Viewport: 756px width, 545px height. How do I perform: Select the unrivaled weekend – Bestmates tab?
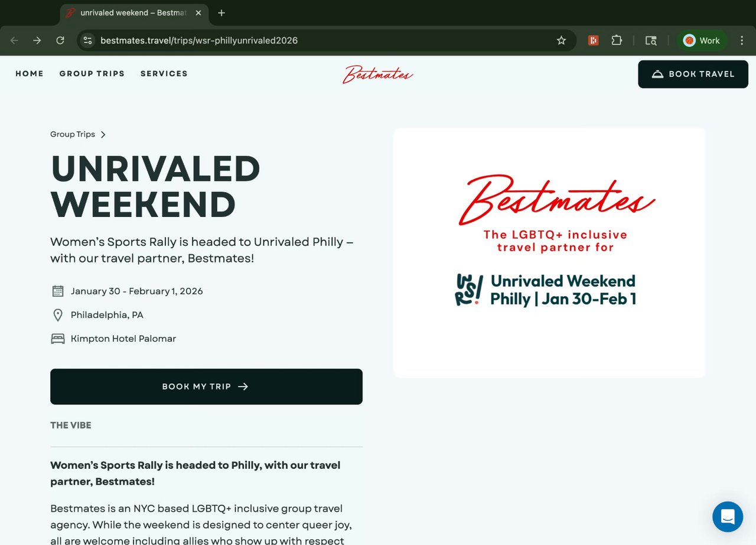(135, 13)
